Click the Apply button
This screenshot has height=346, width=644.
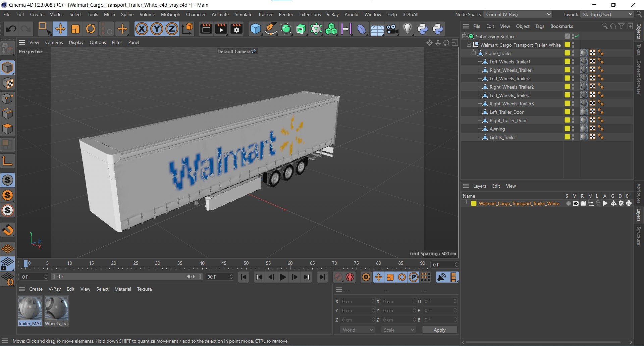(439, 330)
